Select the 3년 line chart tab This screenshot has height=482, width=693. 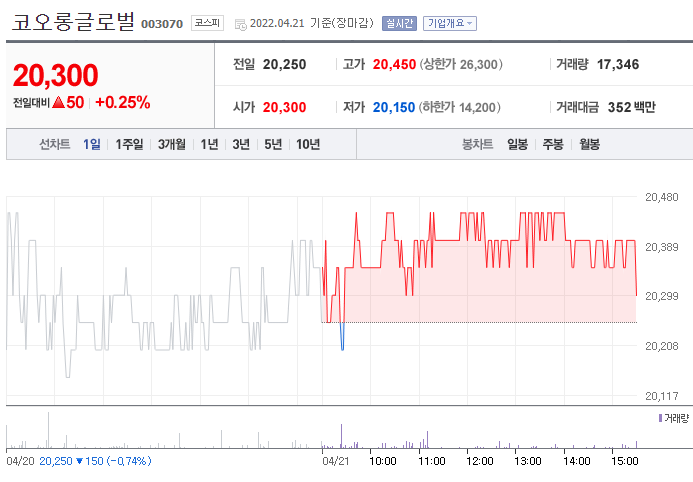(241, 144)
